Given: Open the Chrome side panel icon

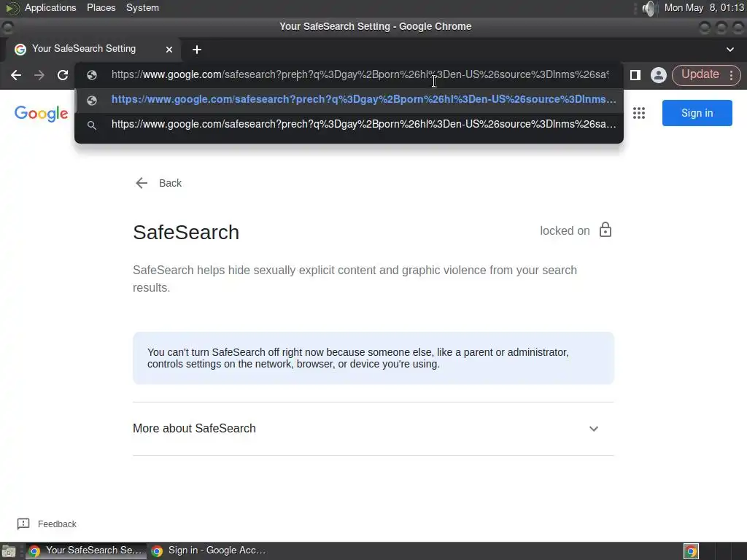Looking at the screenshot, I should coord(635,75).
